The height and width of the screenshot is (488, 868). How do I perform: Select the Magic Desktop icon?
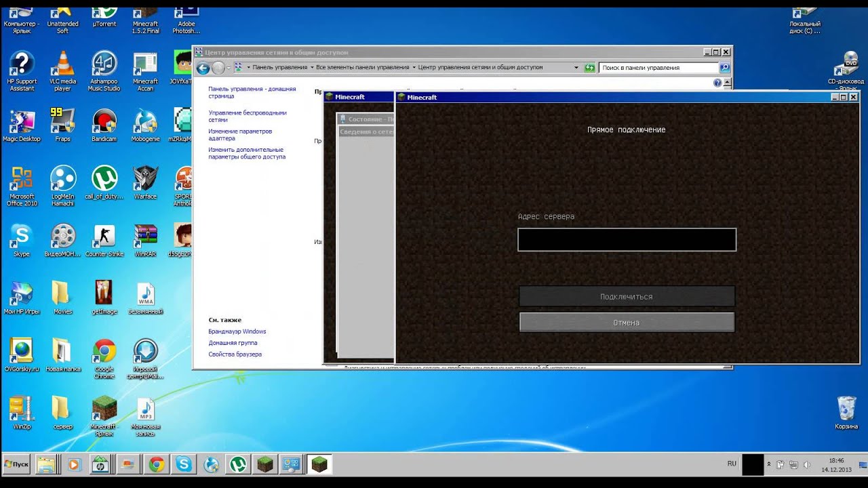click(22, 125)
